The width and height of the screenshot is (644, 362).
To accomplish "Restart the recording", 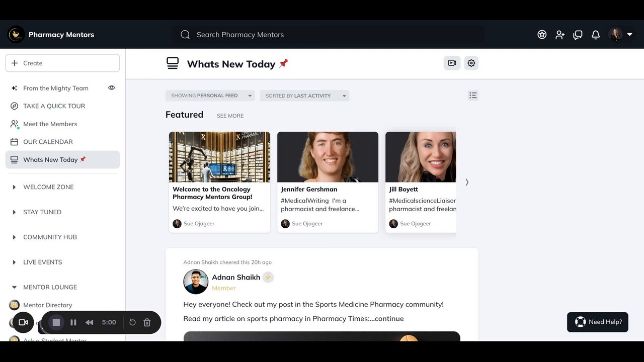I will (132, 322).
